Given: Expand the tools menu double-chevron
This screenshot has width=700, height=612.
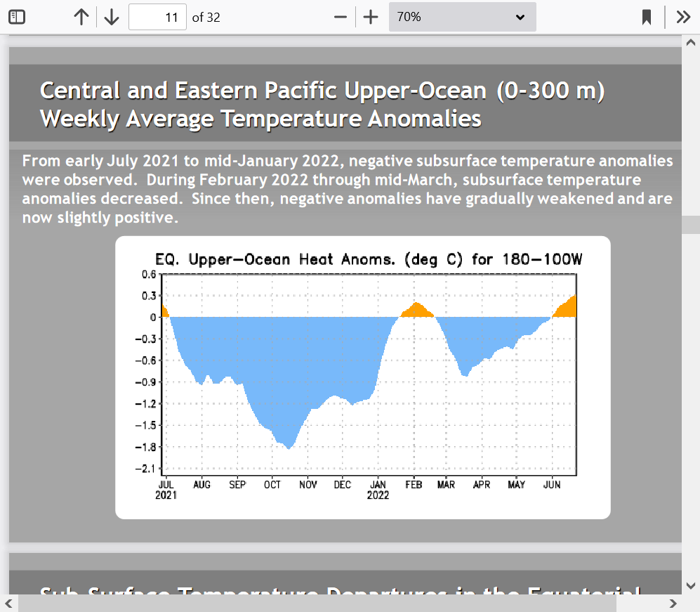Looking at the screenshot, I should [x=683, y=17].
